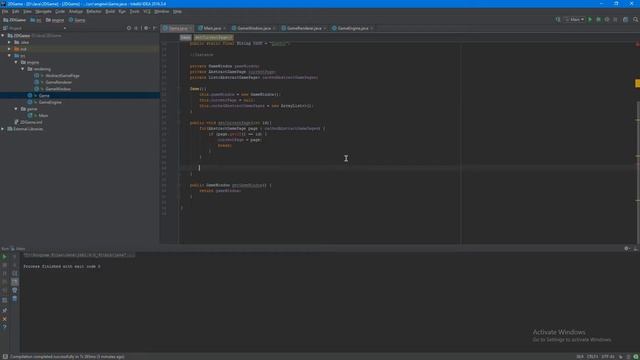
Task: Open Search Everywhere magnifier icon
Action: click(x=636, y=20)
